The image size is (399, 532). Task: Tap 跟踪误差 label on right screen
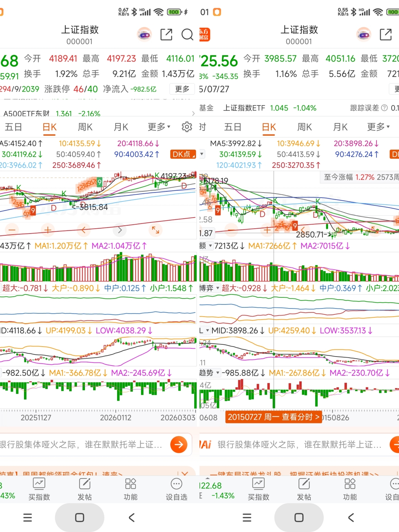click(x=364, y=108)
